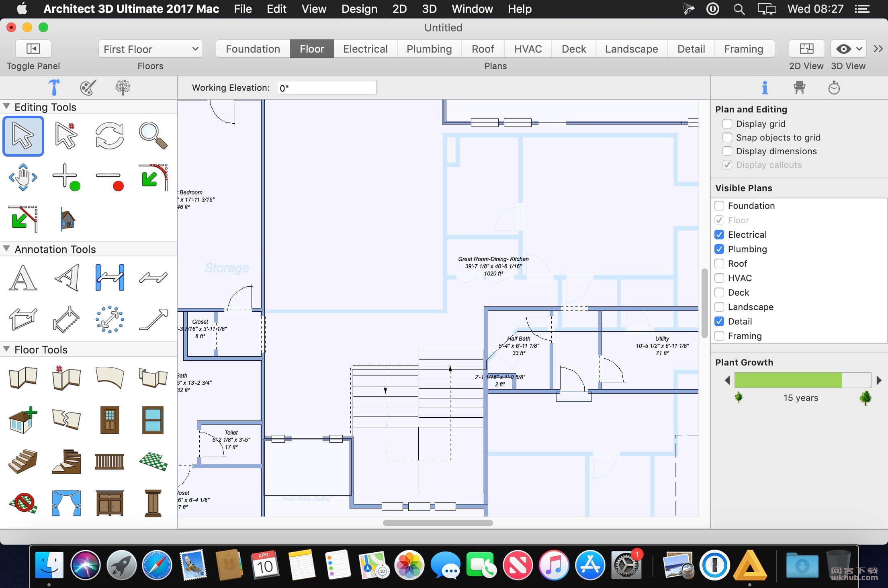This screenshot has height=588, width=888.
Task: Switch to the Landscape plan tab
Action: pos(631,49)
